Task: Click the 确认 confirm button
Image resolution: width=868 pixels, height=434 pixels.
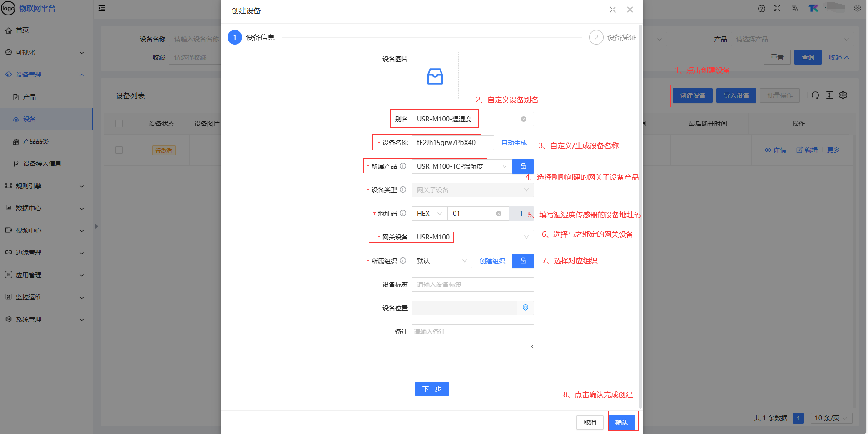Action: [x=621, y=423]
